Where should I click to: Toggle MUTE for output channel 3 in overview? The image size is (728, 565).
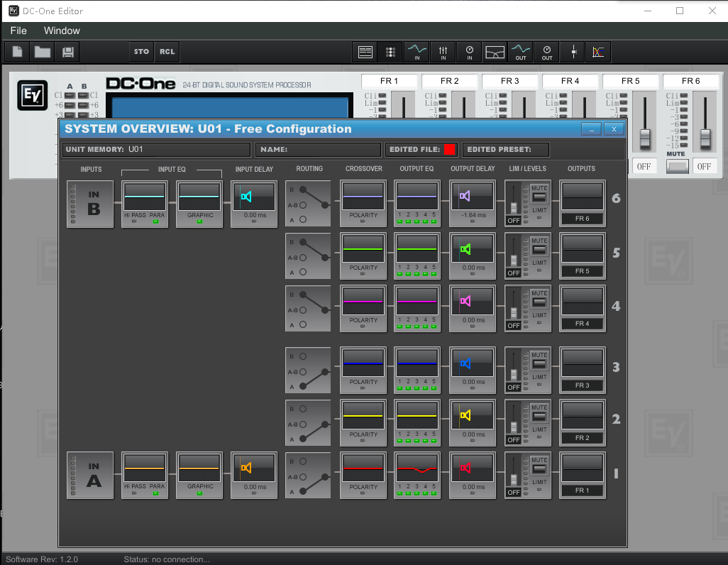(x=539, y=364)
